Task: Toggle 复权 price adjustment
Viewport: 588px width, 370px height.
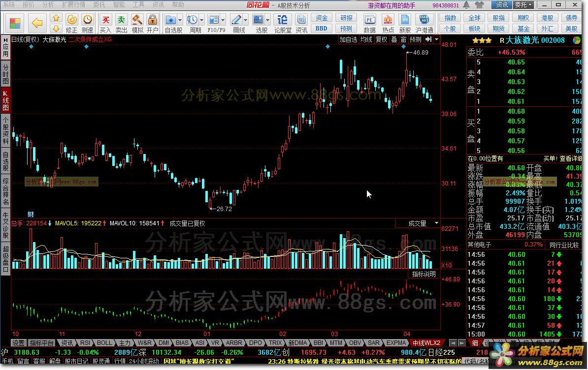Action: coord(381,39)
